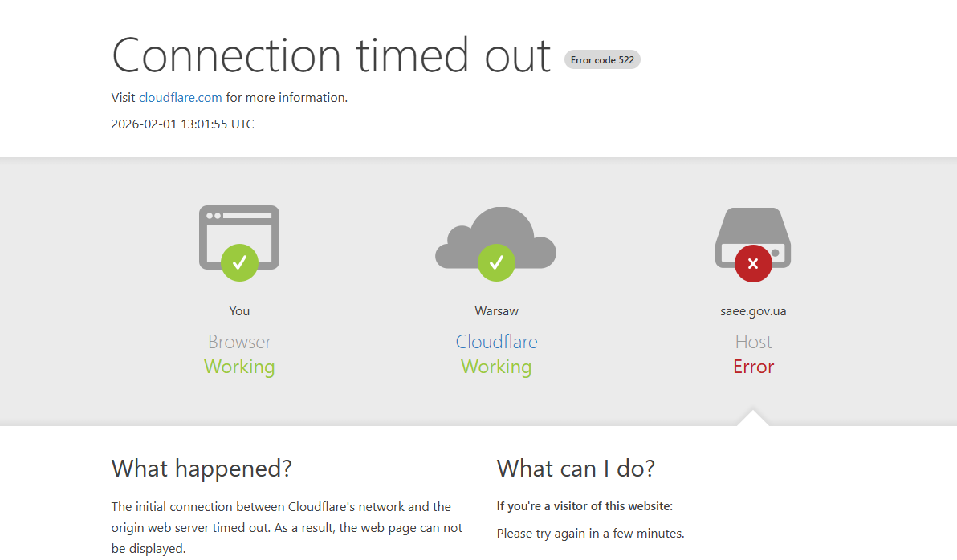
Task: Click the saee.gov.ua hostname label
Action: coord(753,311)
